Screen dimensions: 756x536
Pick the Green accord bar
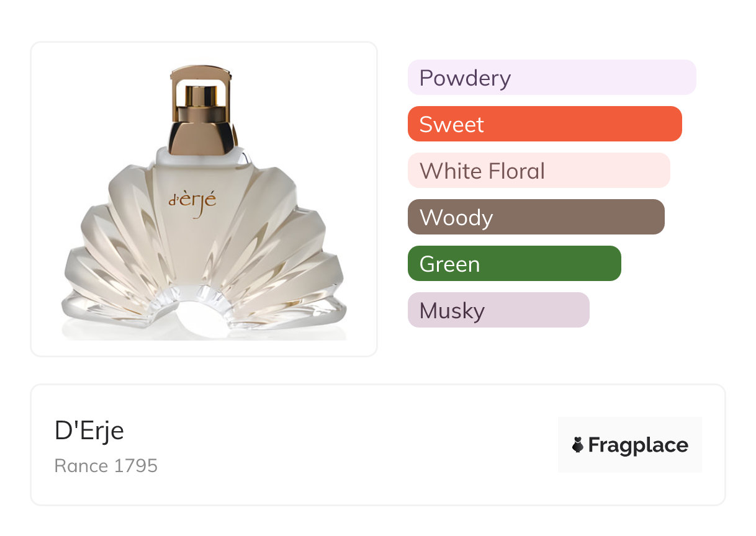tap(514, 264)
